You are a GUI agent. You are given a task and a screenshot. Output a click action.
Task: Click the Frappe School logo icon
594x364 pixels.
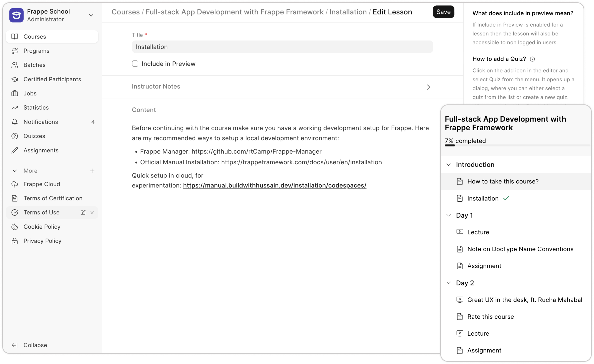click(16, 15)
